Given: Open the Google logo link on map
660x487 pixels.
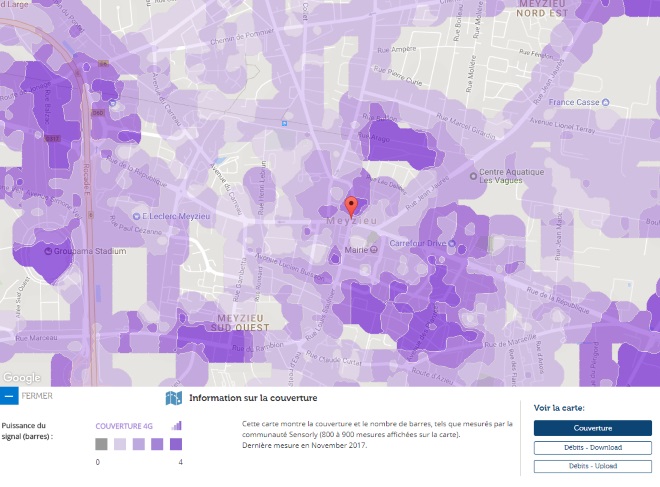Looking at the screenshot, I should pyautogui.click(x=21, y=377).
